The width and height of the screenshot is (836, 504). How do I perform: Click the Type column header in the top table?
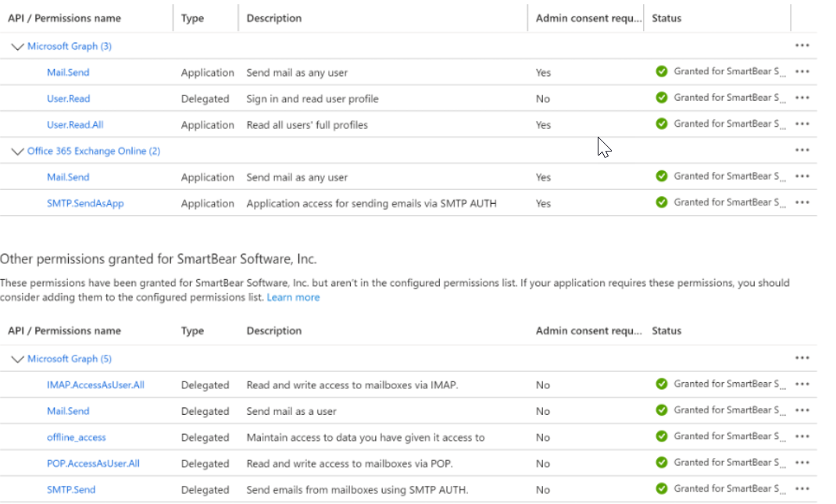[192, 18]
